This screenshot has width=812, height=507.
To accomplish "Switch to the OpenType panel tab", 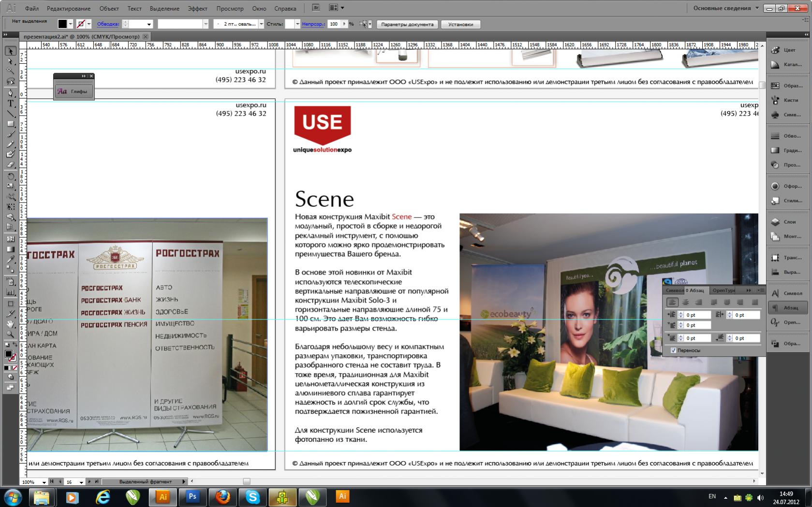I will tap(723, 290).
